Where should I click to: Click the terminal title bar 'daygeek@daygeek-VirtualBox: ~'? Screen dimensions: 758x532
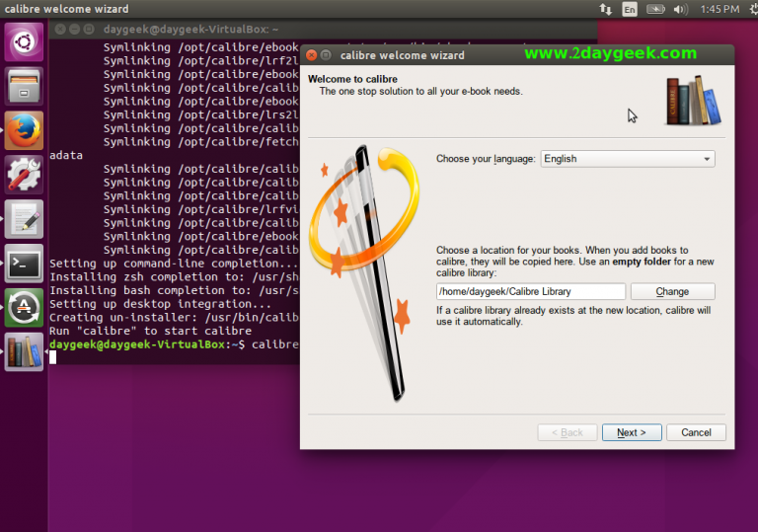(x=190, y=29)
